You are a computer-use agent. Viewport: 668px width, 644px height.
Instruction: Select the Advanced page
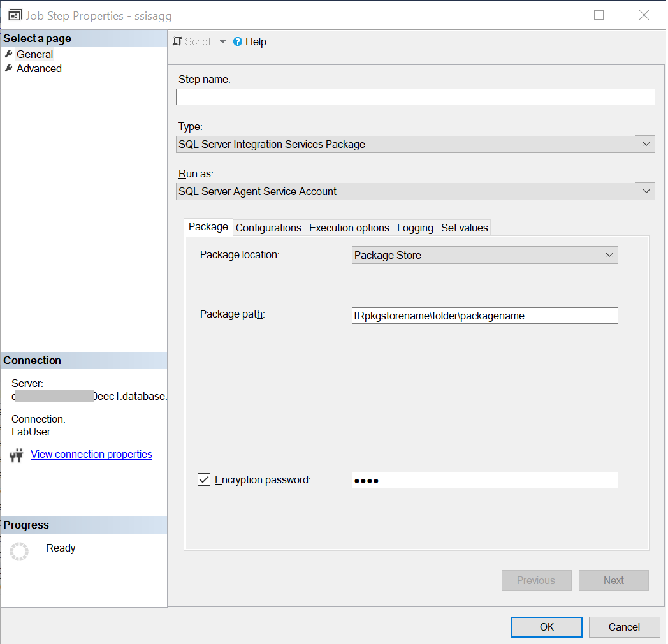point(39,69)
